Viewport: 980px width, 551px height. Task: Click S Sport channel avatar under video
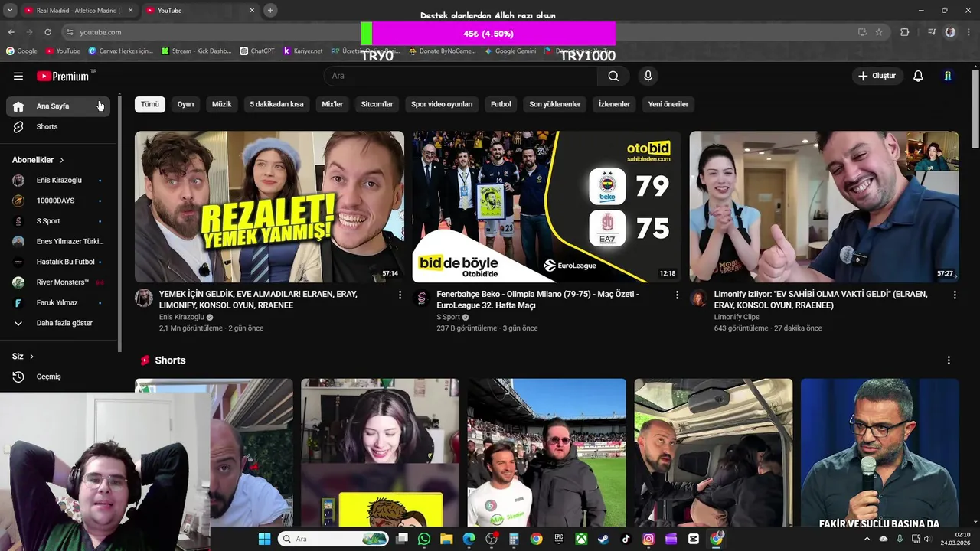[x=421, y=298]
